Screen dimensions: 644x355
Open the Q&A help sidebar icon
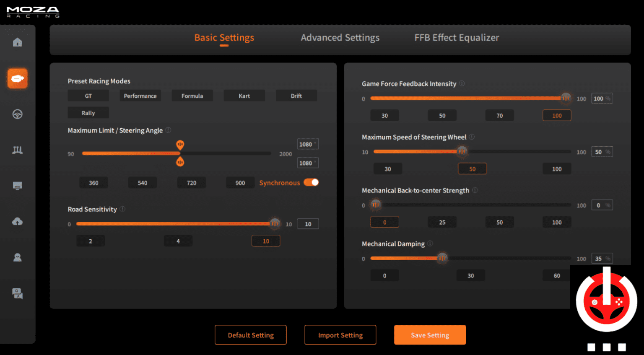coord(17,293)
